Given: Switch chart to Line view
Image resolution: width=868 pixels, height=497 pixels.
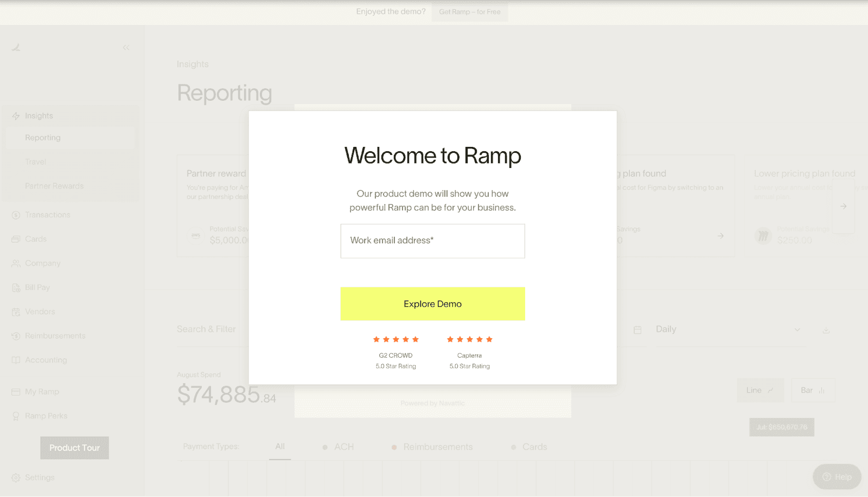Looking at the screenshot, I should [x=760, y=390].
